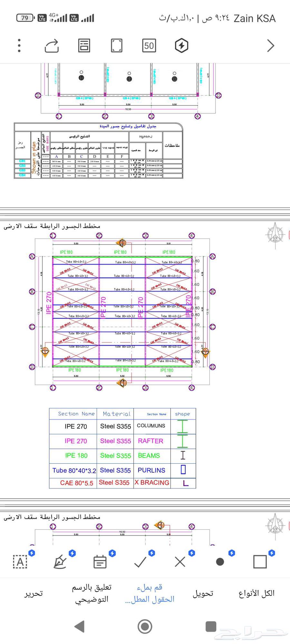Screen dimensions: 290x644
Task: Open the three-dot overflow menu
Action: click(19, 45)
